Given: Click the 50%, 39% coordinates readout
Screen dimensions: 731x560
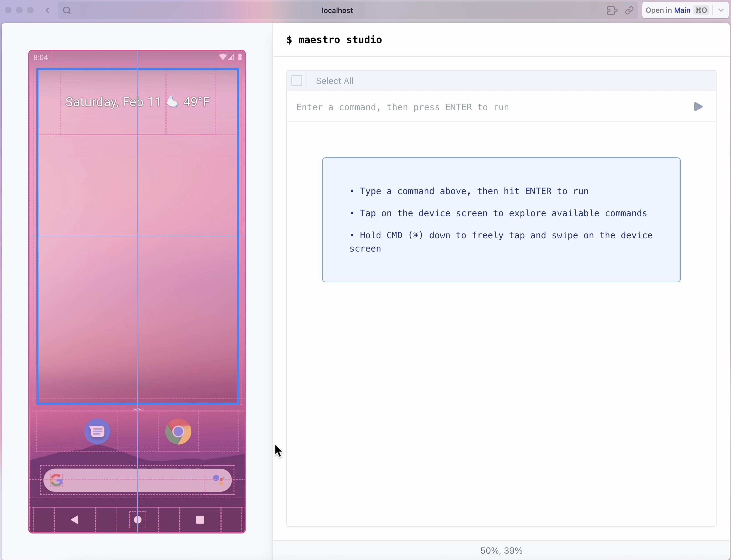Looking at the screenshot, I should point(501,550).
